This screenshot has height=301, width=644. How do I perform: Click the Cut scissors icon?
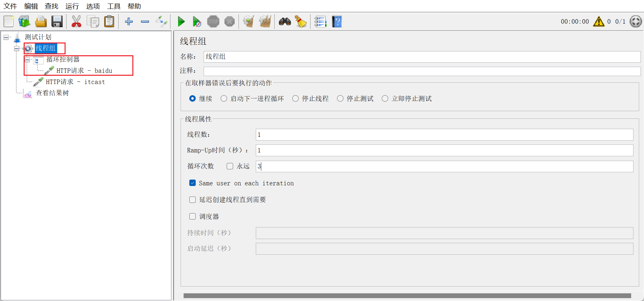tap(76, 21)
